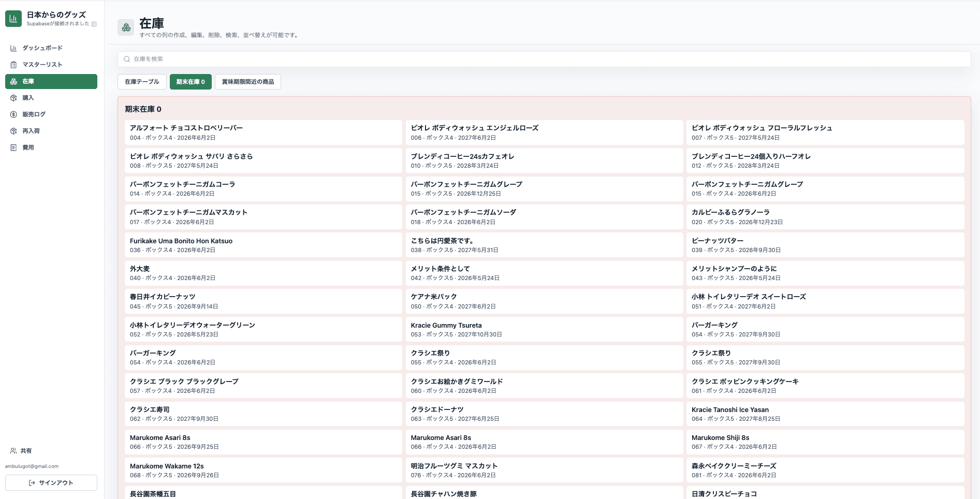Click the ambulugot@gmail.com account text

click(x=32, y=466)
